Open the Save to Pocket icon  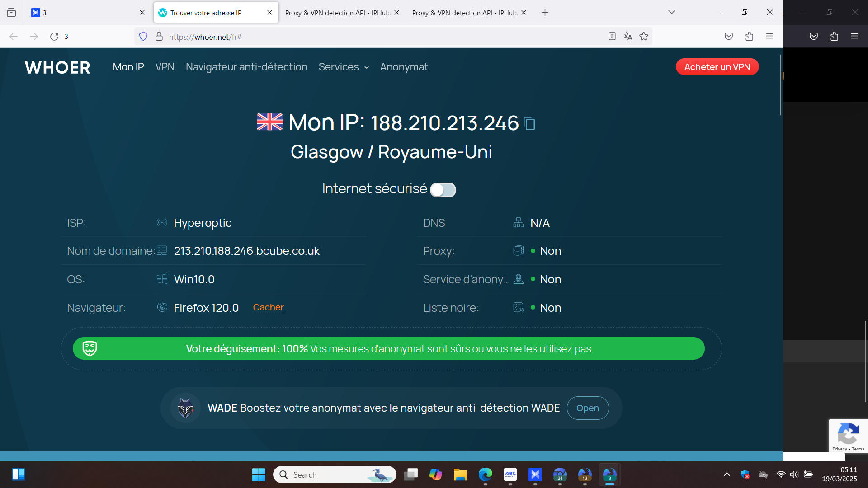click(729, 36)
